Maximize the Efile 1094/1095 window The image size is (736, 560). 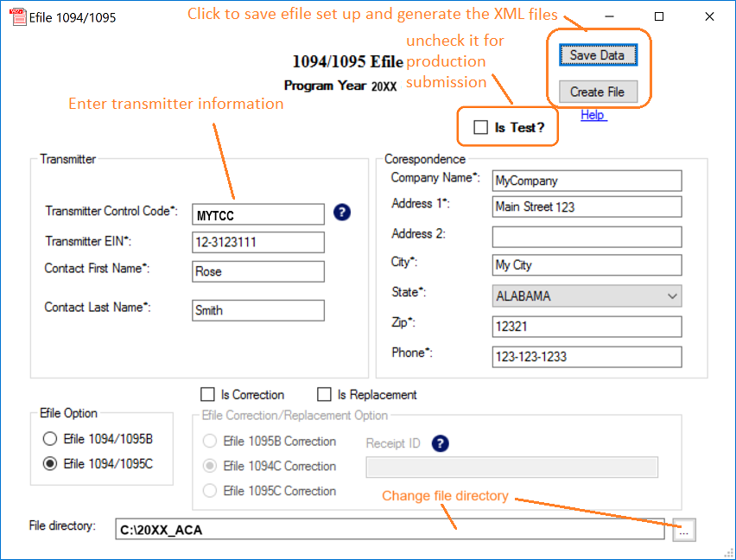[659, 16]
